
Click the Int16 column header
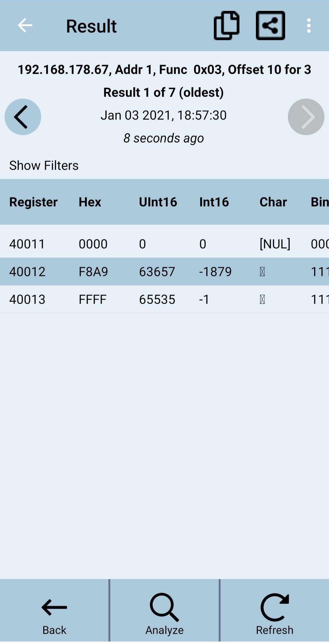[214, 202]
